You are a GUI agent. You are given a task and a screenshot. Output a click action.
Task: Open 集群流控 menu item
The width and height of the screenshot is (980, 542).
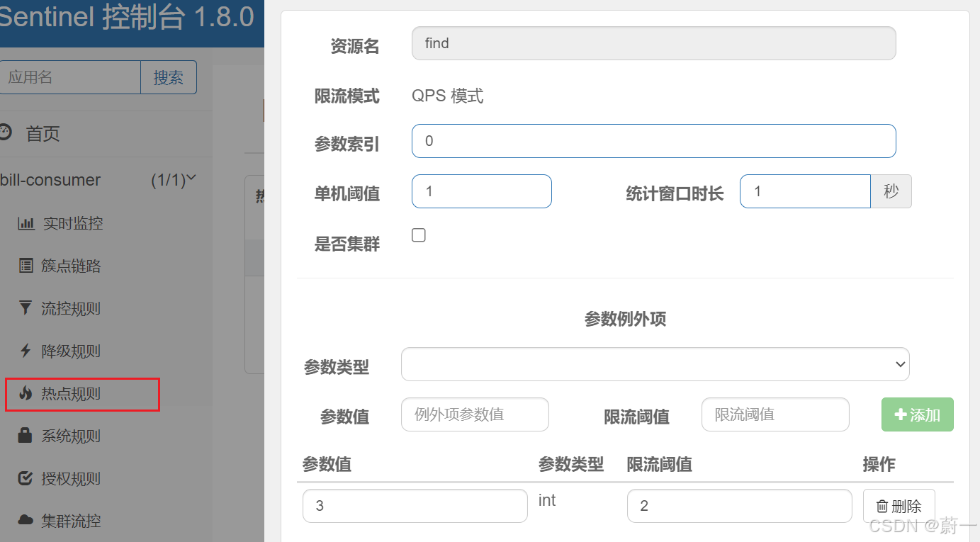(71, 521)
